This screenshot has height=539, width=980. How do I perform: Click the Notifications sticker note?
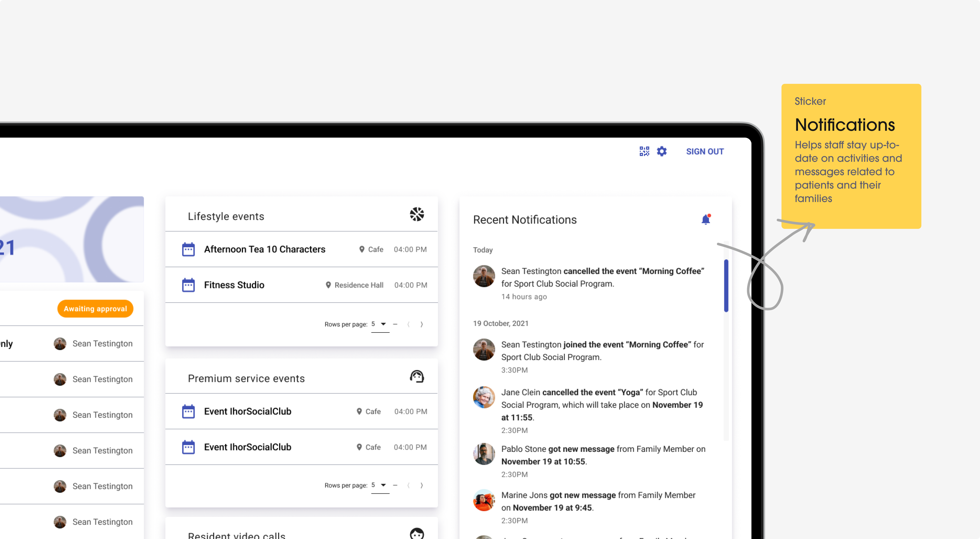[x=851, y=156]
